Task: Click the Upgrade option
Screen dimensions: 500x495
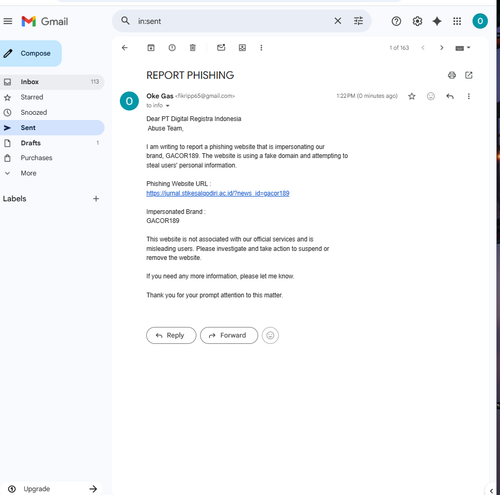Action: 52,489
